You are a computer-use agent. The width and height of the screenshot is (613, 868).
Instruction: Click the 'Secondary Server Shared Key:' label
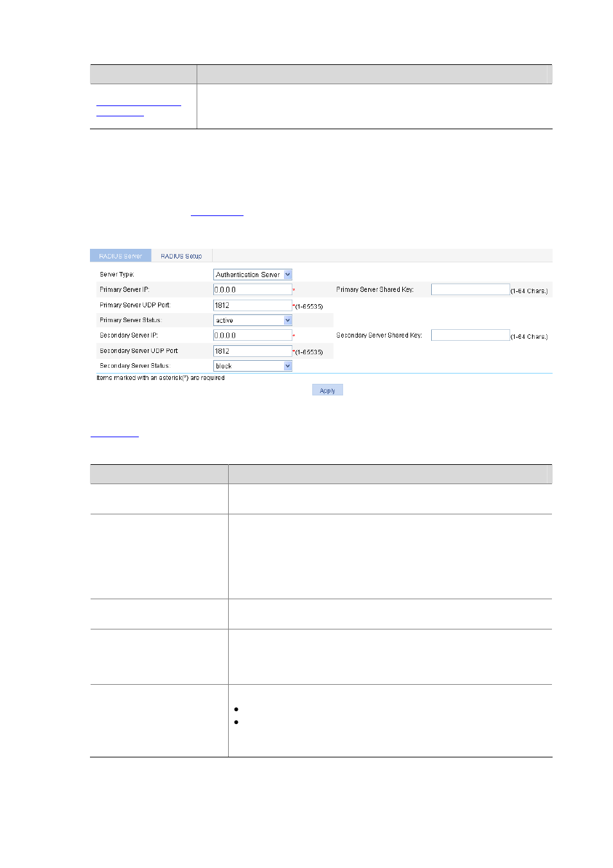tap(379, 336)
